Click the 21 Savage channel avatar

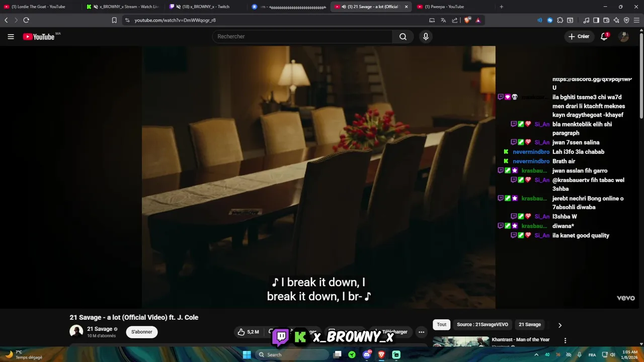[76, 331]
